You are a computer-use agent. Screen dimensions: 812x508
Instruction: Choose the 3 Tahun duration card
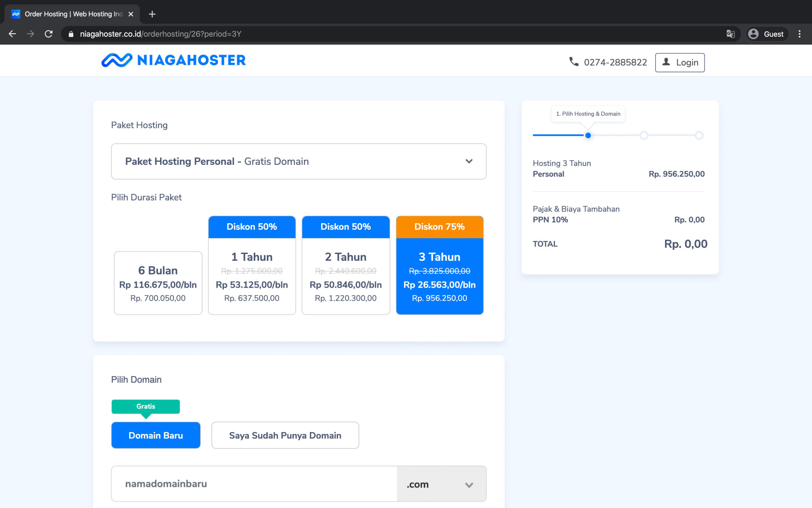point(440,265)
